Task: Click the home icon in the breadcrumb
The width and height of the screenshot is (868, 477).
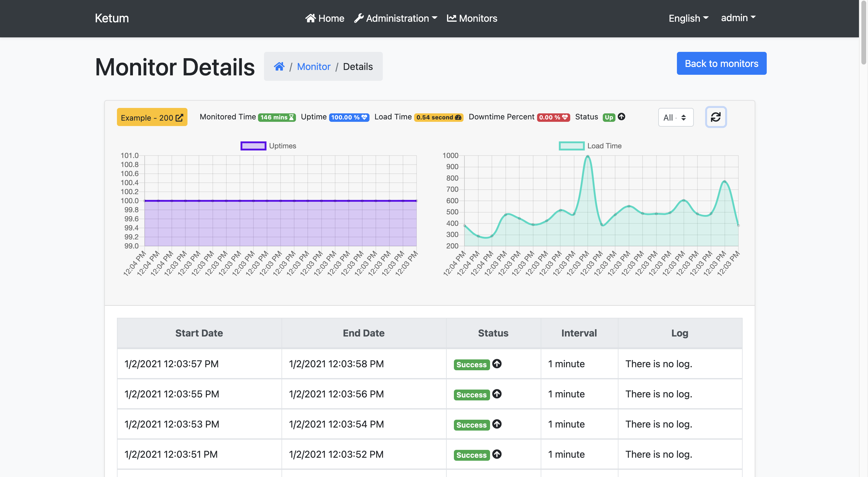Action: [x=279, y=66]
